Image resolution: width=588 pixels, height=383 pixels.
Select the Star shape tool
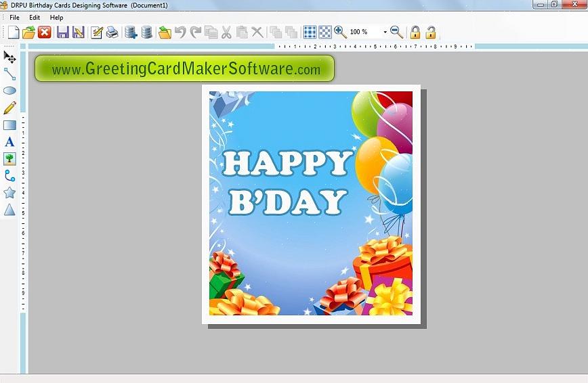(9, 193)
